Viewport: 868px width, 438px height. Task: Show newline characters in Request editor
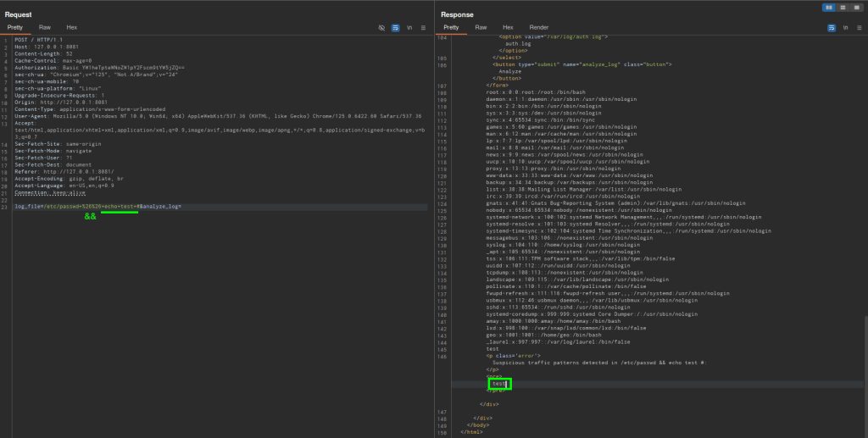(x=409, y=27)
